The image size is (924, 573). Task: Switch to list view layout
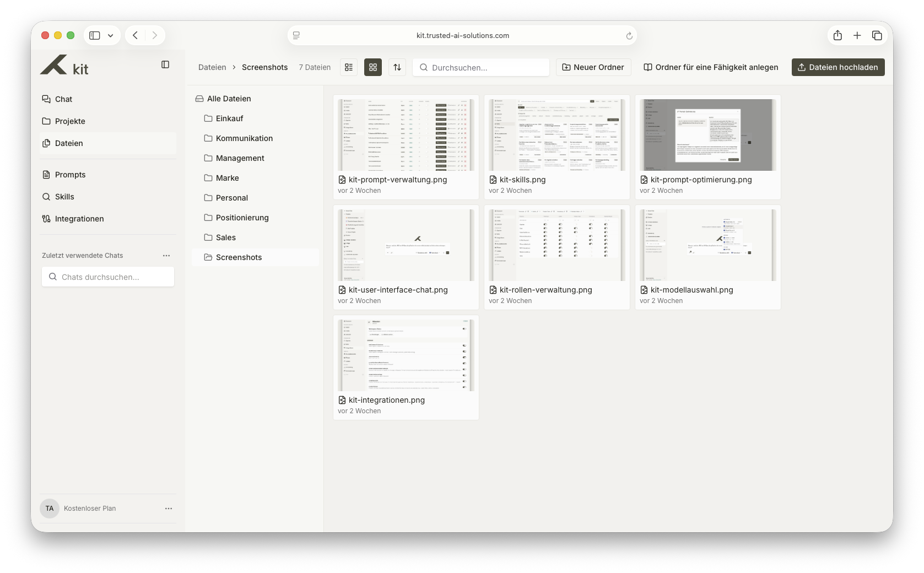(x=349, y=67)
